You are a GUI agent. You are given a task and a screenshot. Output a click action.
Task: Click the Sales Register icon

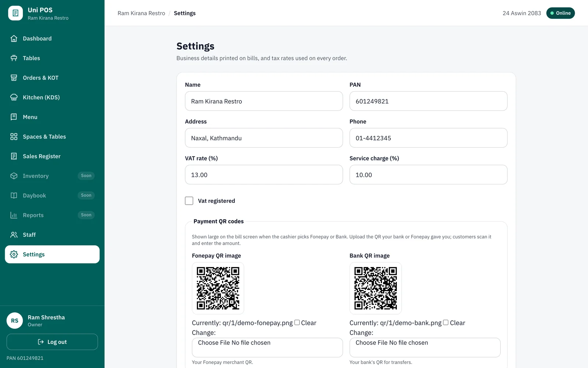14,156
